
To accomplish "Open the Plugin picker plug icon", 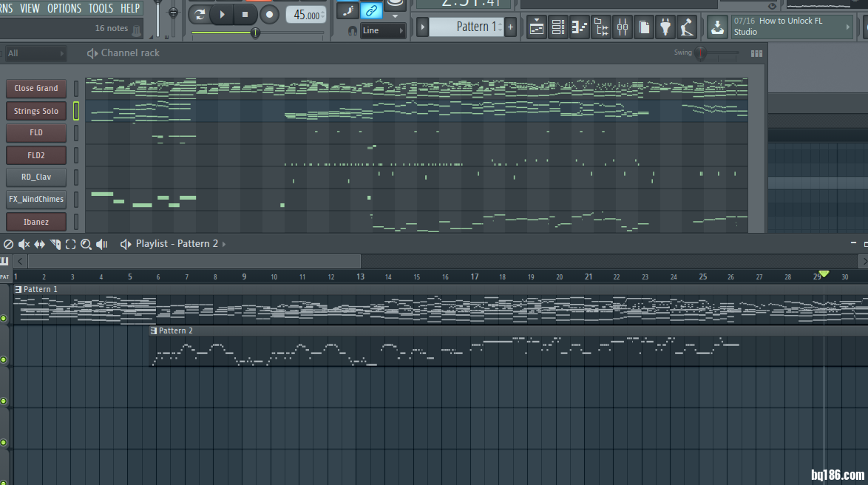I will [665, 28].
